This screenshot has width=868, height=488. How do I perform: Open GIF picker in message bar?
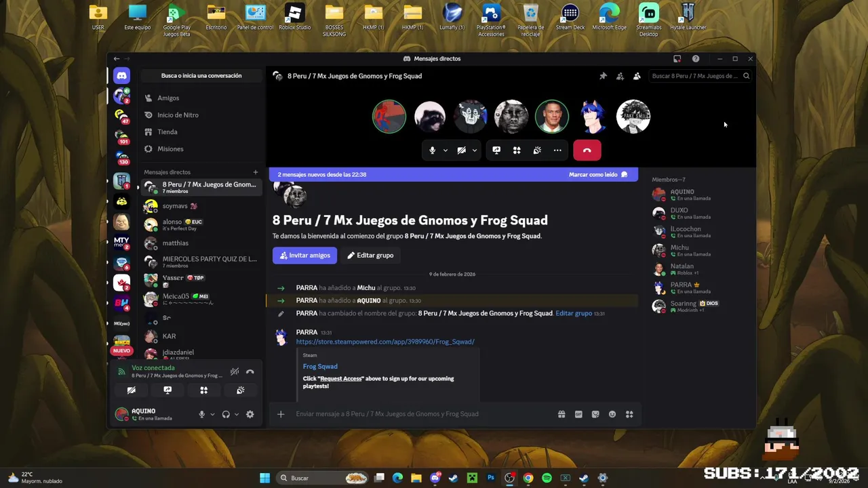click(578, 414)
